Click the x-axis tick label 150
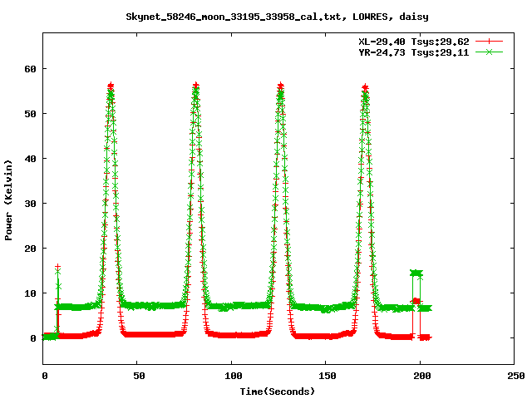Viewport: 532px width, 399px height. click(x=328, y=376)
